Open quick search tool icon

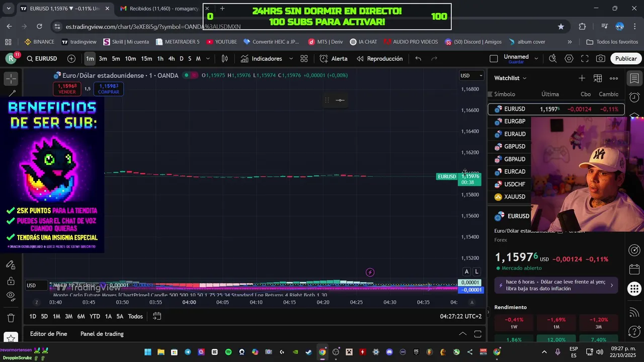pyautogui.click(x=553, y=59)
